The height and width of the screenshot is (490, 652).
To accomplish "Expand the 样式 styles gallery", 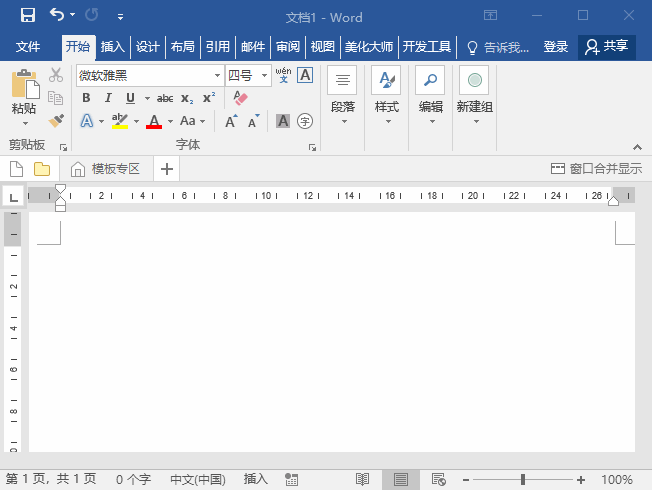I will [x=386, y=96].
